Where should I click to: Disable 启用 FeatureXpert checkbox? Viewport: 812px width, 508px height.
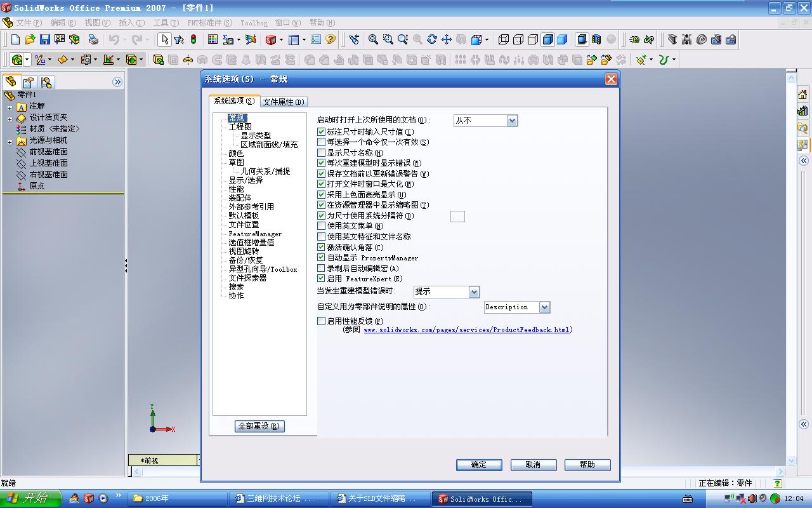click(321, 279)
